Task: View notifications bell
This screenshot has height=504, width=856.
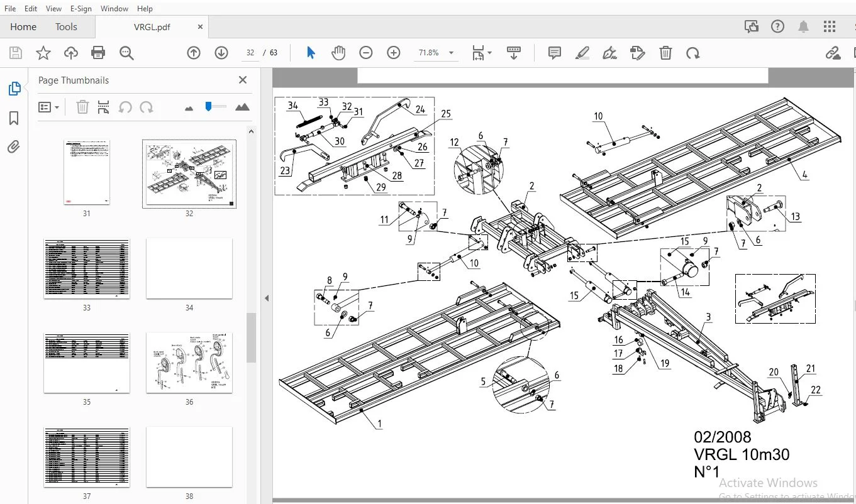Action: pos(804,26)
